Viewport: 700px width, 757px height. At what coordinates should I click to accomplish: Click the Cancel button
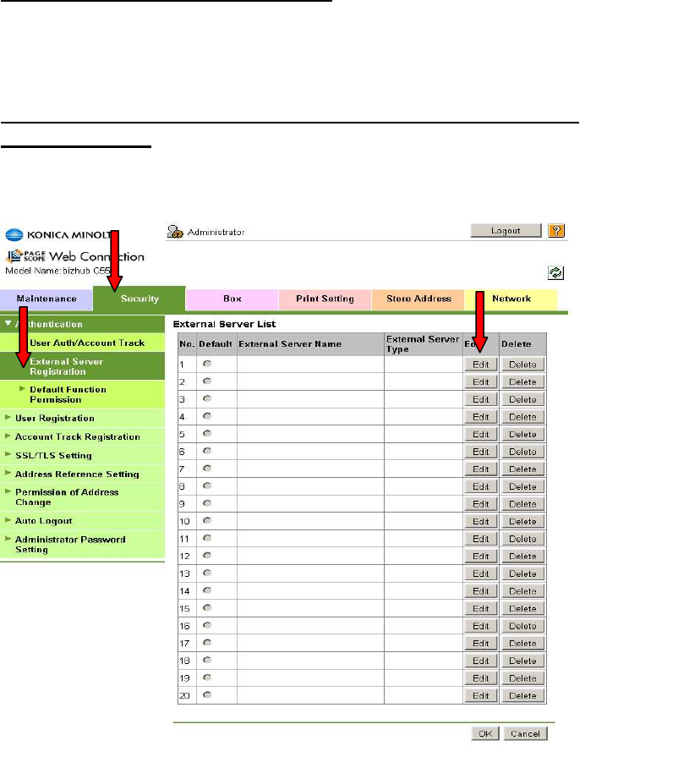tap(525, 734)
